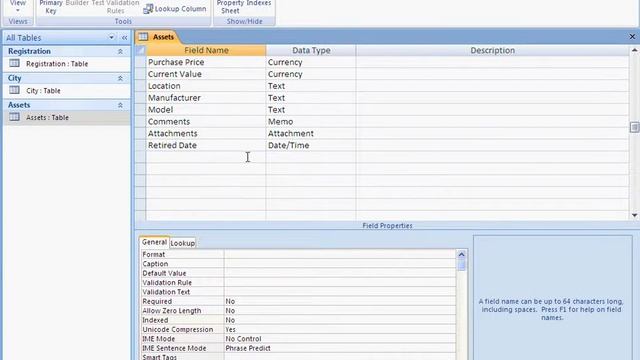Image resolution: width=640 pixels, height=360 pixels.
Task: Click the Primary Key button
Action: point(51,7)
